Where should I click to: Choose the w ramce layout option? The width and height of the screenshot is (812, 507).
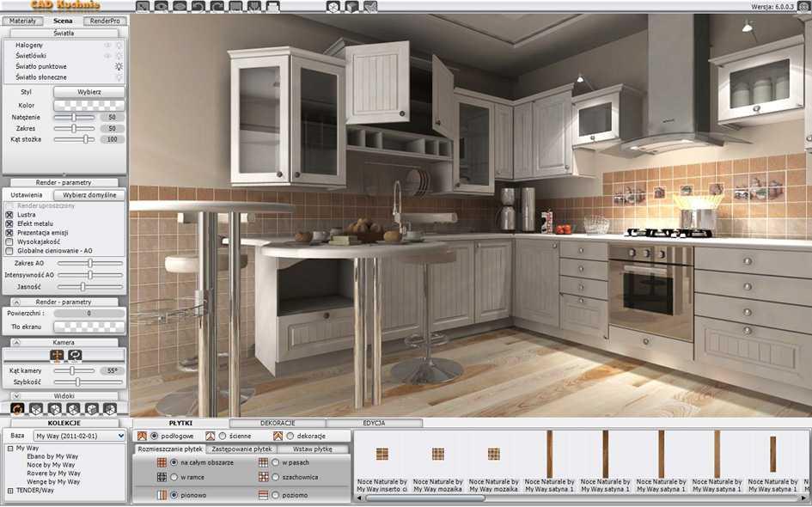pyautogui.click(x=174, y=477)
